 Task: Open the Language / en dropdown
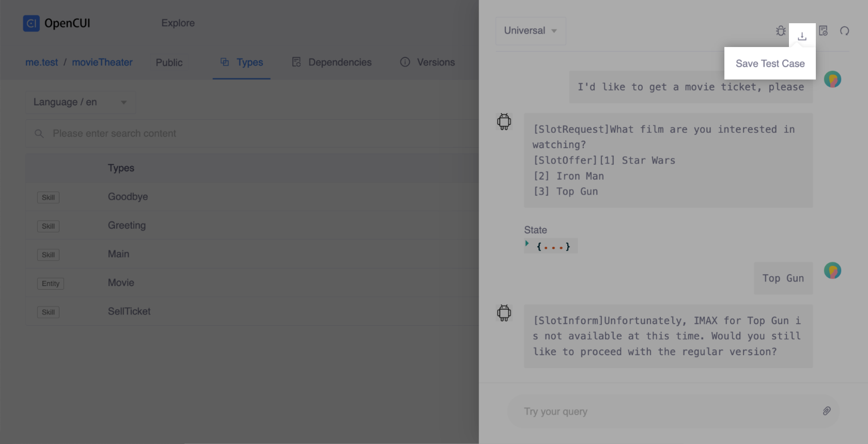(81, 102)
